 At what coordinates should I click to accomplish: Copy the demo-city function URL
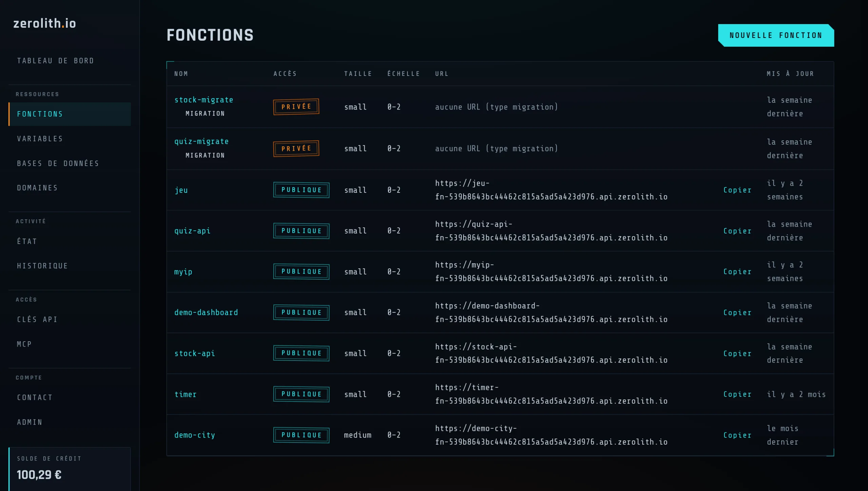coord(737,435)
